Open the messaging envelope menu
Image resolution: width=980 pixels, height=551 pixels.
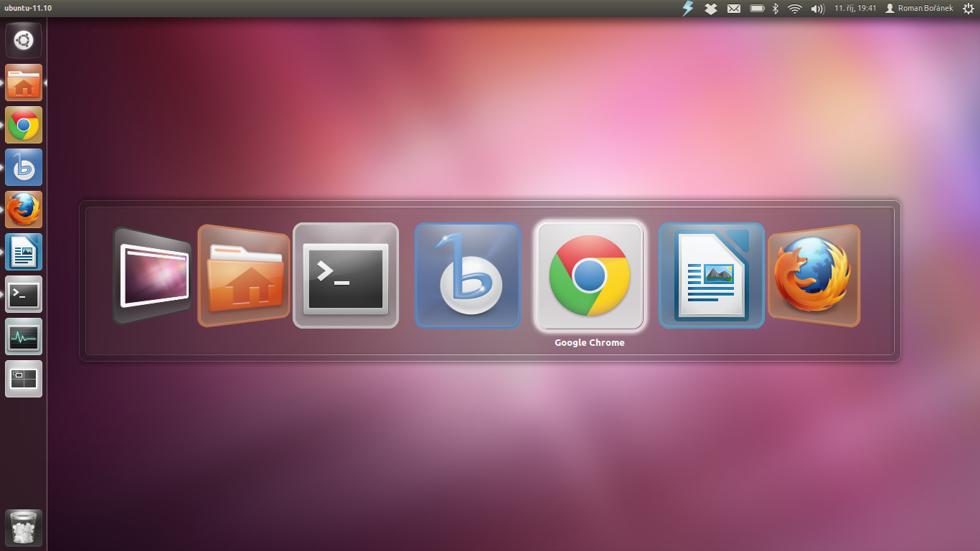734,9
